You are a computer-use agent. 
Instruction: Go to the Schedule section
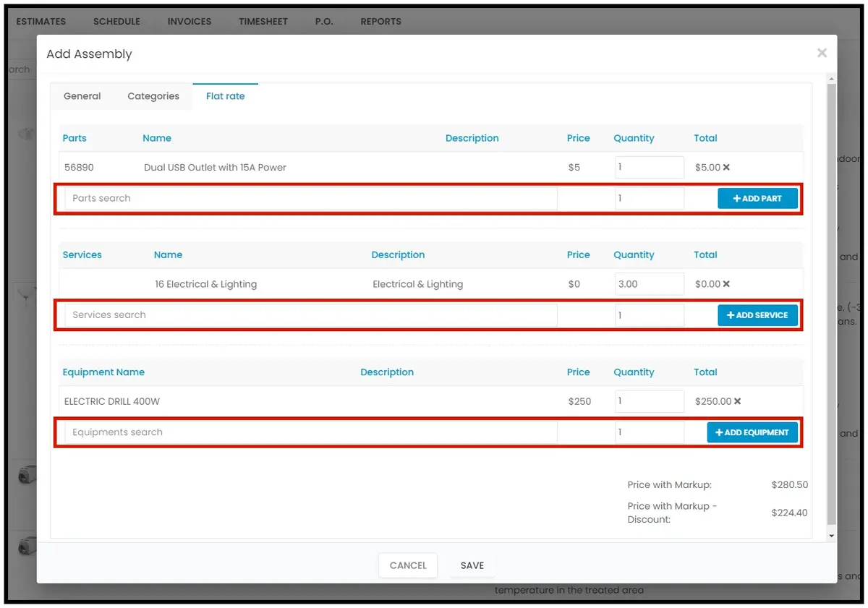pyautogui.click(x=116, y=22)
